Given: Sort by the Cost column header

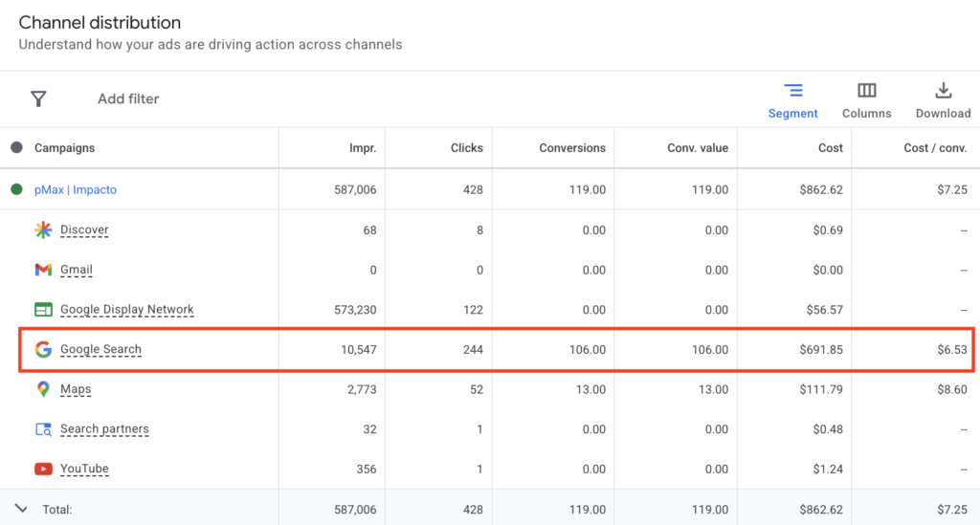Looking at the screenshot, I should point(831,148).
